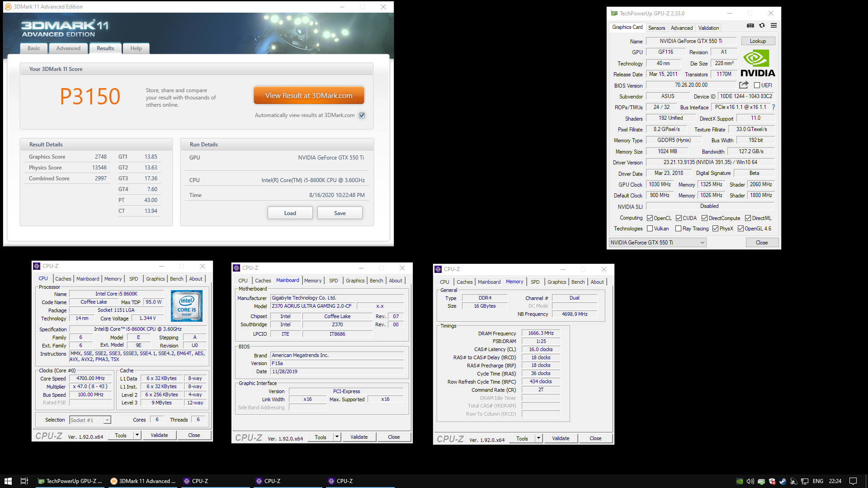Expand Tools arrow in CPU-Z CPU window
This screenshot has width=868, height=488.
coord(137,435)
